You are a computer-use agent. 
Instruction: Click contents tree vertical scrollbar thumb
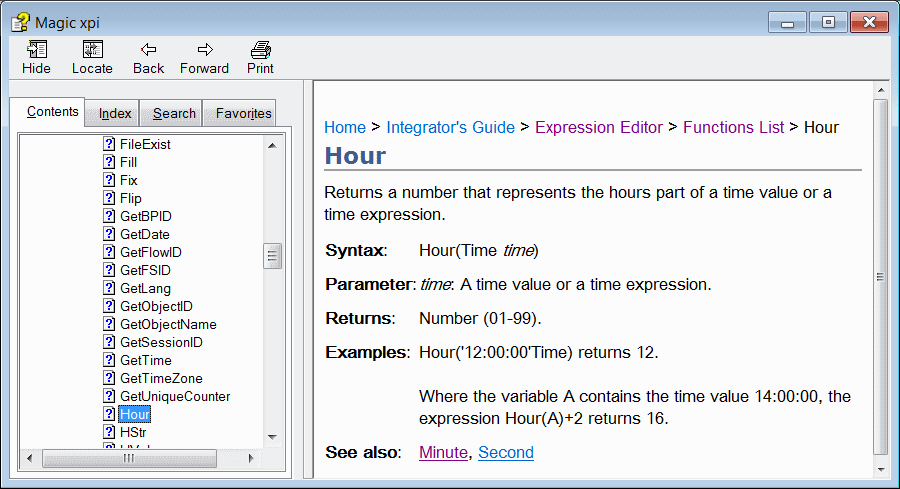pos(273,256)
